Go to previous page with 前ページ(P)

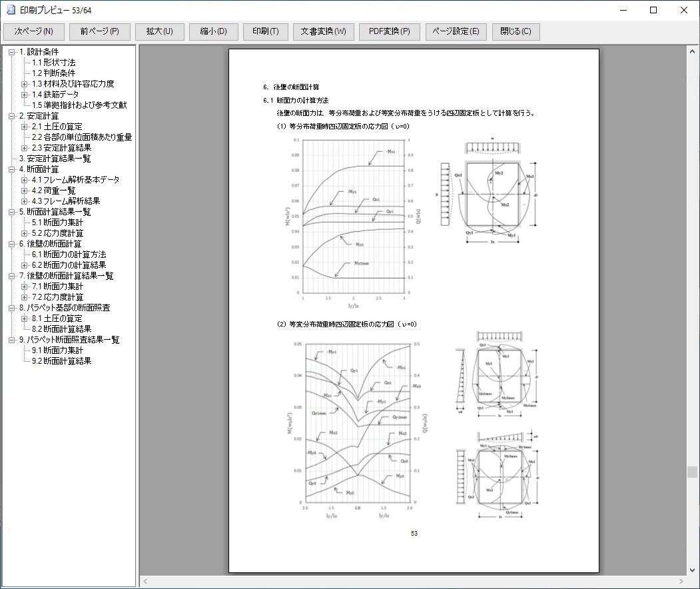click(x=99, y=31)
